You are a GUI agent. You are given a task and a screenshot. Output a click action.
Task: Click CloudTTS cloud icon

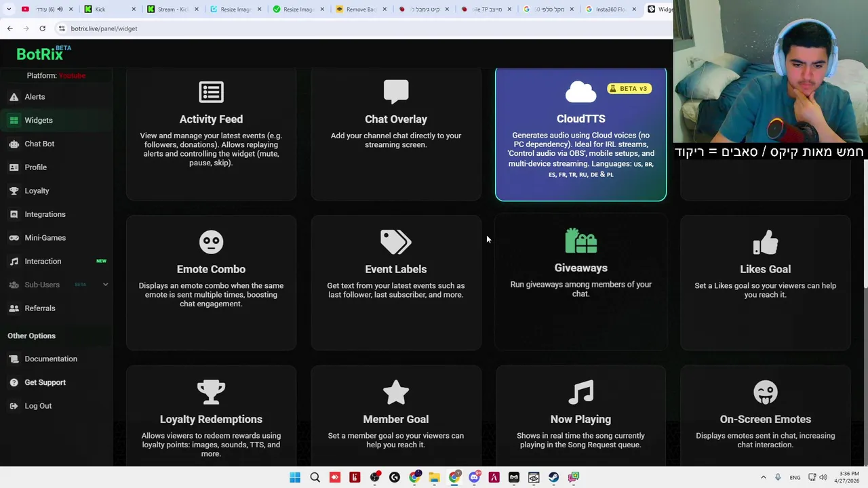coord(580,91)
